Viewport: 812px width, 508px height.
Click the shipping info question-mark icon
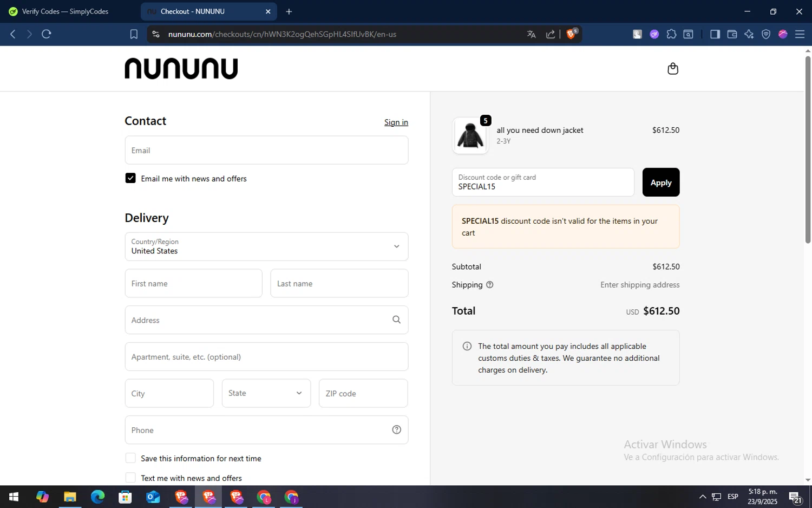(489, 285)
